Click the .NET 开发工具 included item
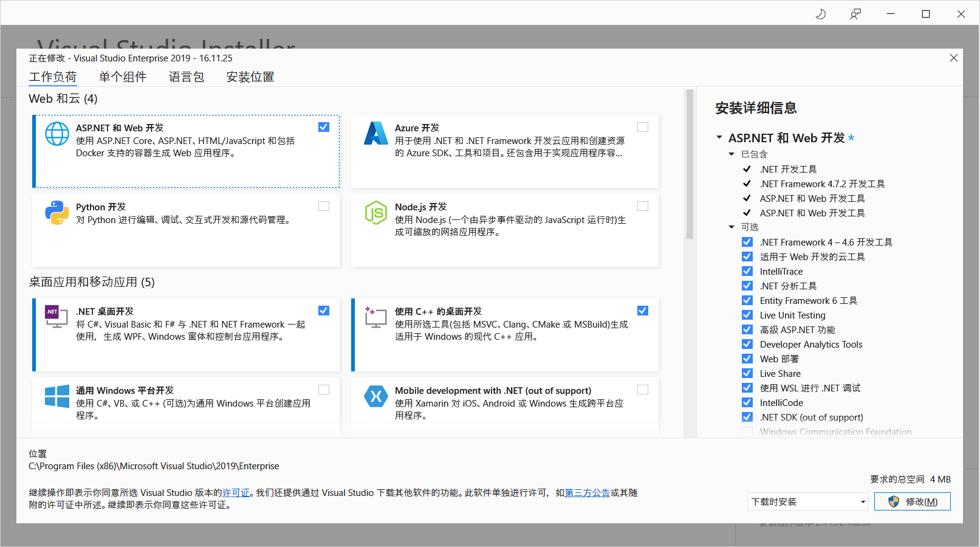Screen dimensions: 980x547 point(788,169)
